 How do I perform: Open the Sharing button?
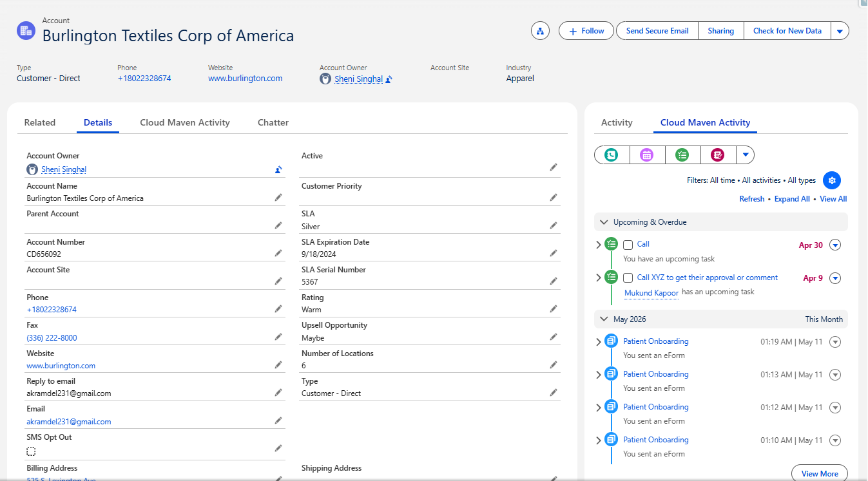(x=721, y=31)
